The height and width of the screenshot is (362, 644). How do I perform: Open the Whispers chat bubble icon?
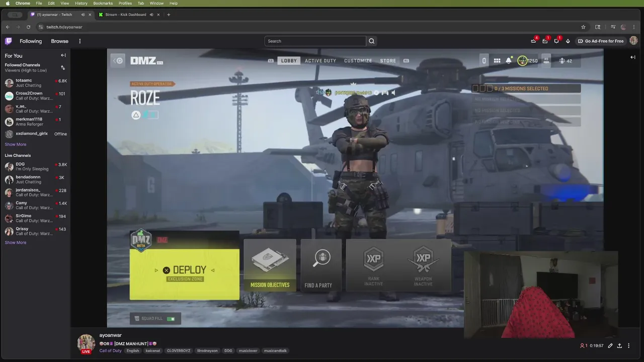(556, 41)
